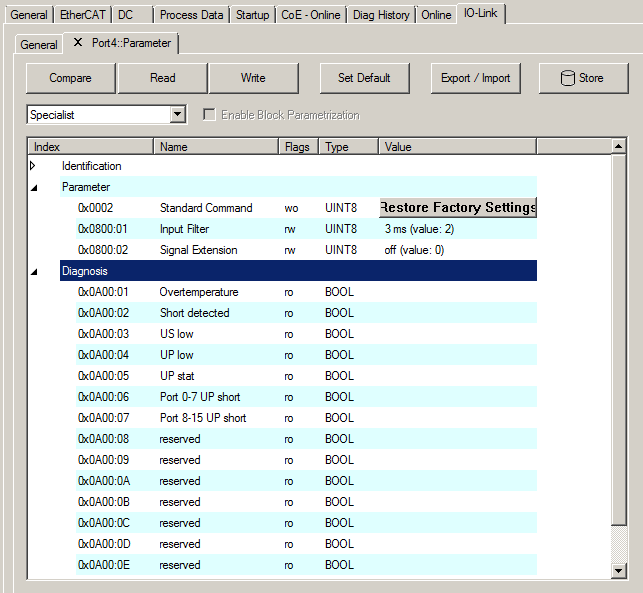The image size is (643, 593).
Task: Select the 0x0002 Standard Command row
Action: [x=307, y=208]
